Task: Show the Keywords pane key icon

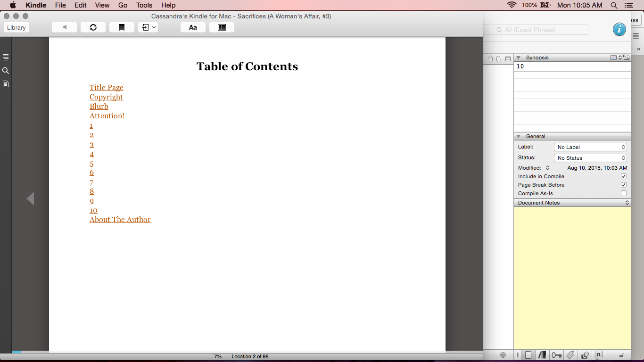Action: tap(556, 355)
